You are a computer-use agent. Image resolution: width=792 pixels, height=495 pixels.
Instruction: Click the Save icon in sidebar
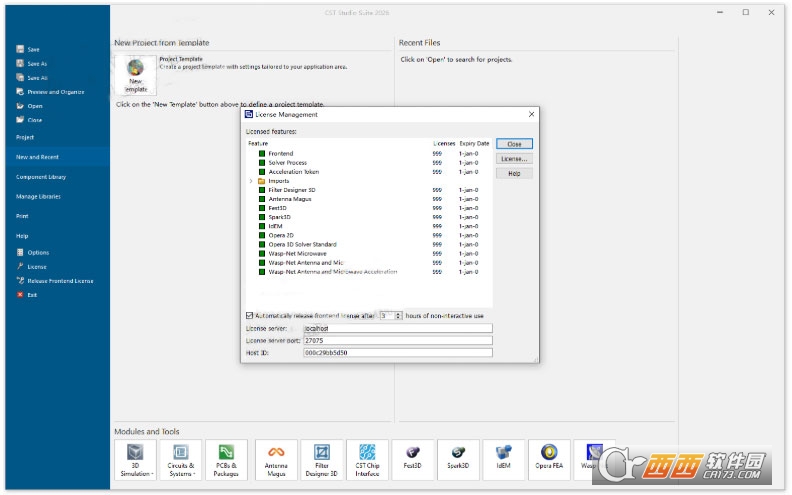pyautogui.click(x=20, y=49)
